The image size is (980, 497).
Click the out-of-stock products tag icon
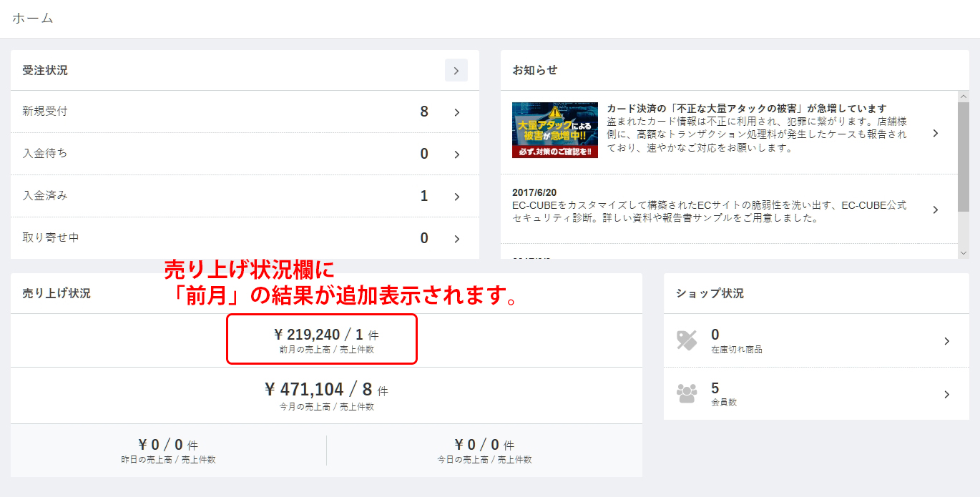pyautogui.click(x=687, y=340)
